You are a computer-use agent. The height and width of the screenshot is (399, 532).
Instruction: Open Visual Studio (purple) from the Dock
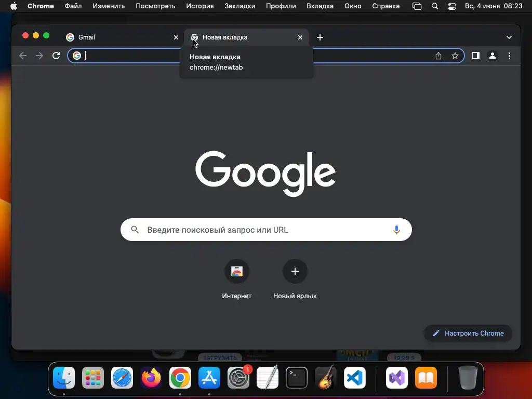[x=397, y=378]
